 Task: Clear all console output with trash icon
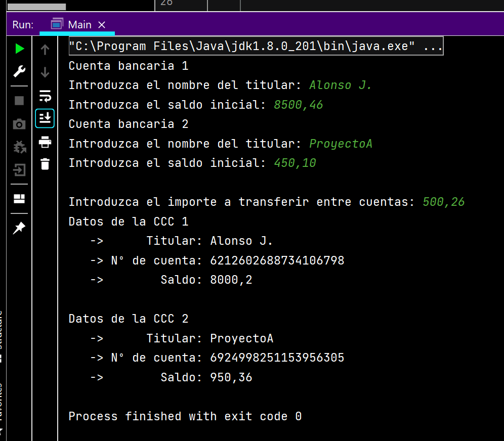(45, 164)
